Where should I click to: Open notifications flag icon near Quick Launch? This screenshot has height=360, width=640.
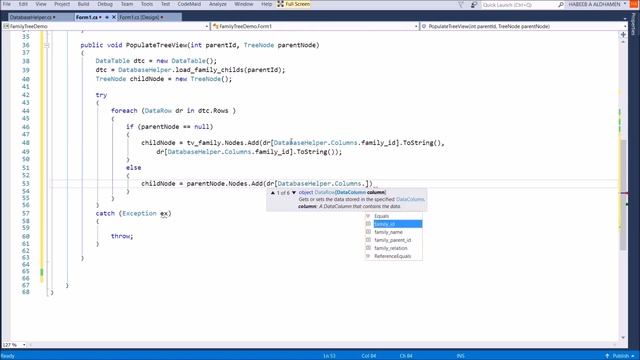[x=461, y=4]
